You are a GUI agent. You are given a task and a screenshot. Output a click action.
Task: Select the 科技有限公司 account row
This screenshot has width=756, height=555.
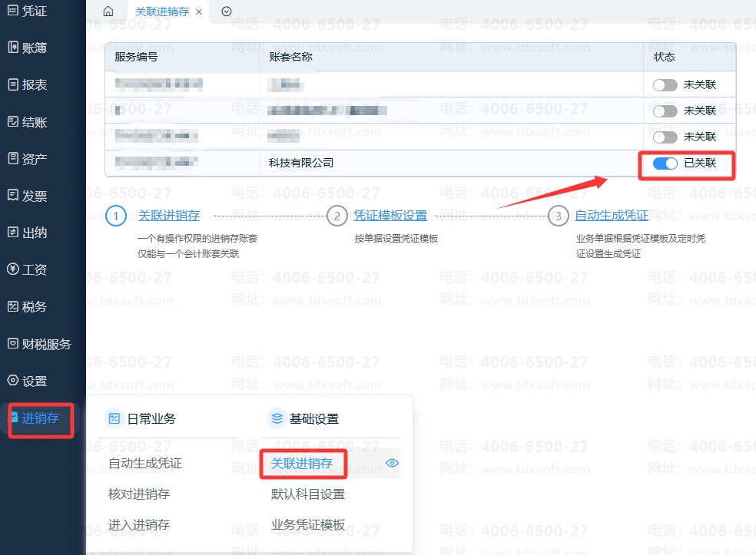pos(301,164)
